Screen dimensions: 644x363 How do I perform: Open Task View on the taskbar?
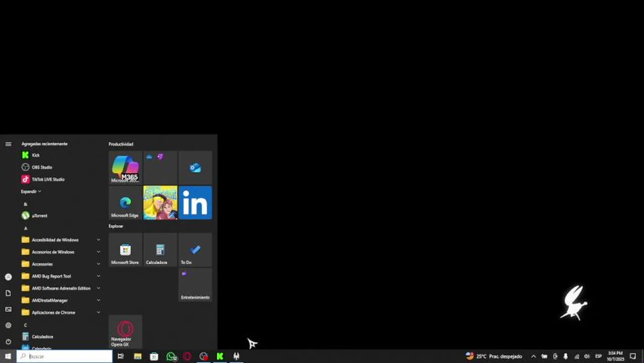120,356
